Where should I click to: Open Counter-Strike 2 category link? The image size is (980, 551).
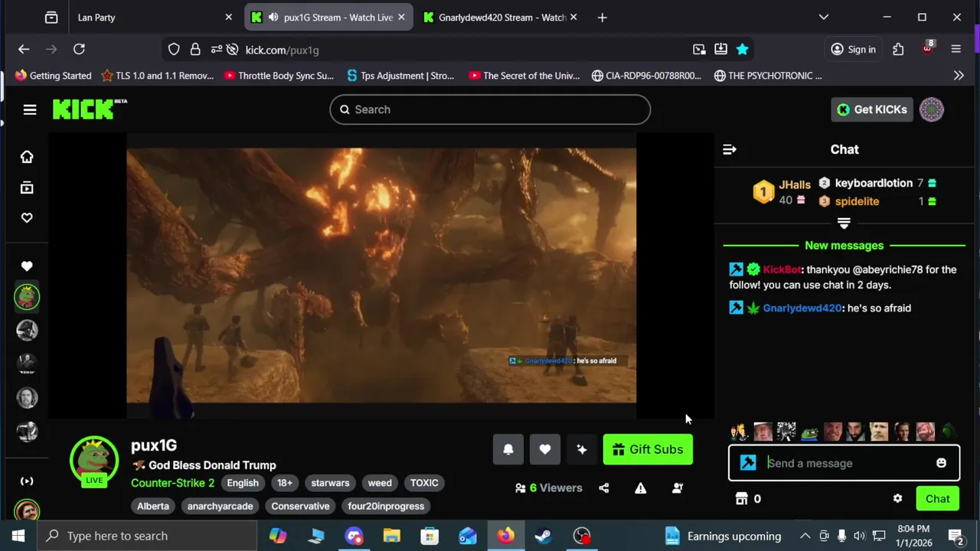click(172, 483)
